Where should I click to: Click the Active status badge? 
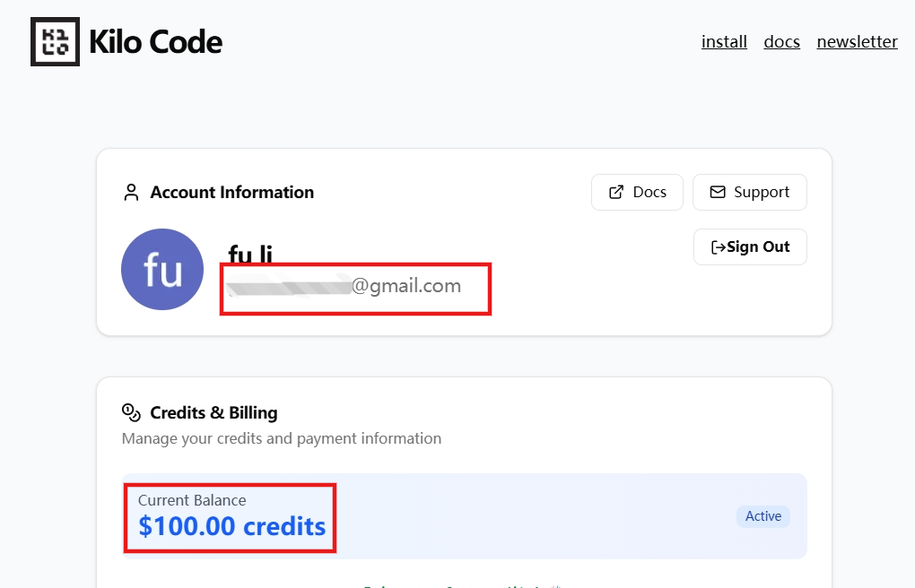763,516
